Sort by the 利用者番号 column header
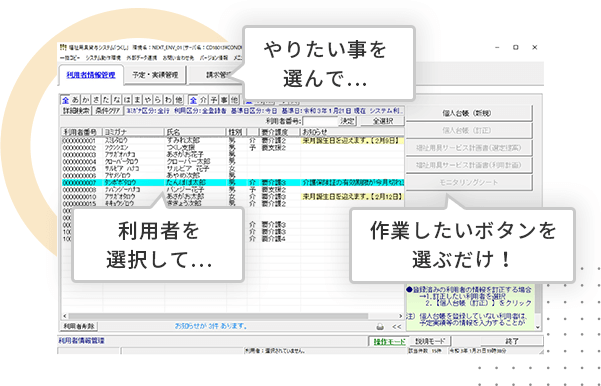601x386 pixels. click(82, 132)
